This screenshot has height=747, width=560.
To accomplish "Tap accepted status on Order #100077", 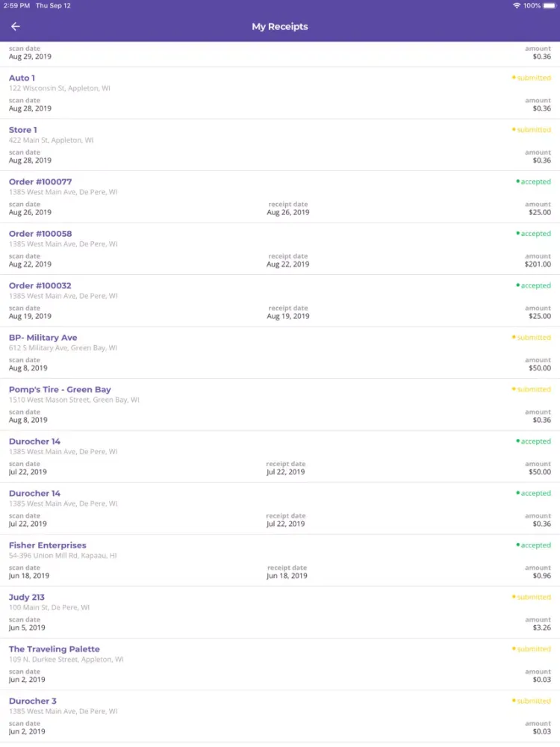I will (533, 182).
